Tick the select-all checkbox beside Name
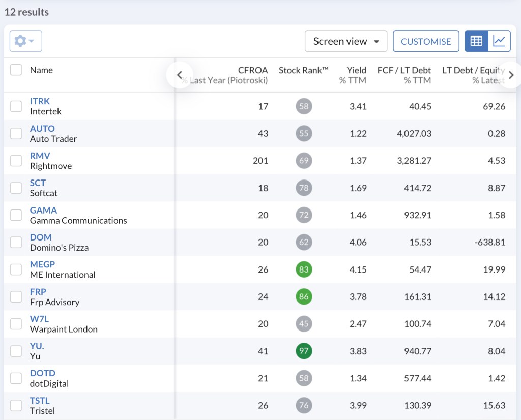 click(x=16, y=70)
